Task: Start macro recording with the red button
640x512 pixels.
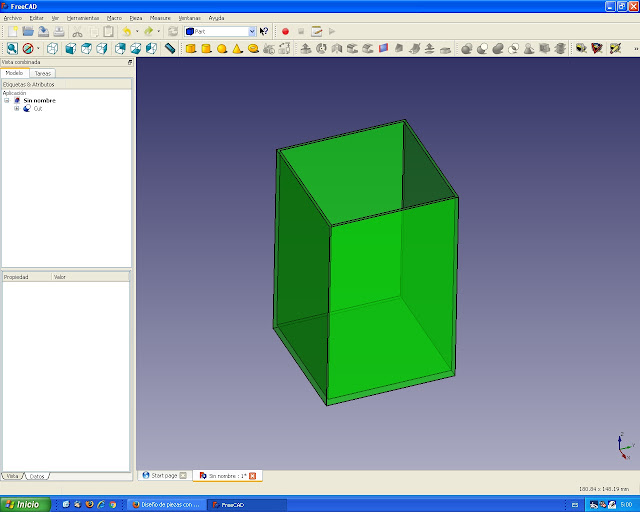Action: click(285, 31)
